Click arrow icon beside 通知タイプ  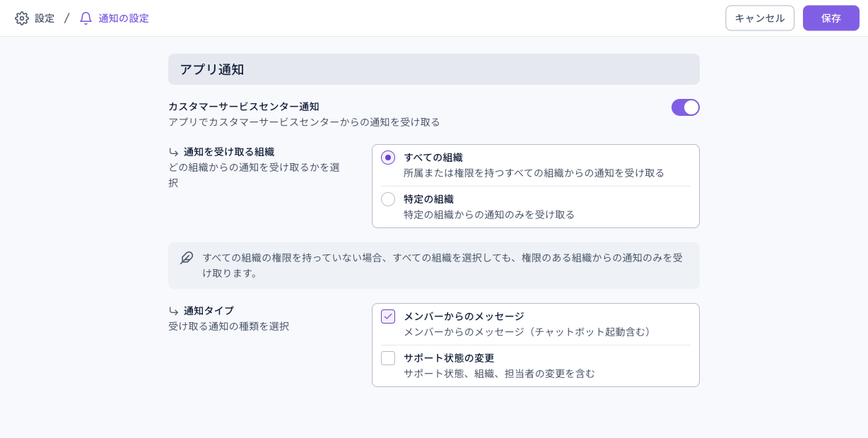174,311
